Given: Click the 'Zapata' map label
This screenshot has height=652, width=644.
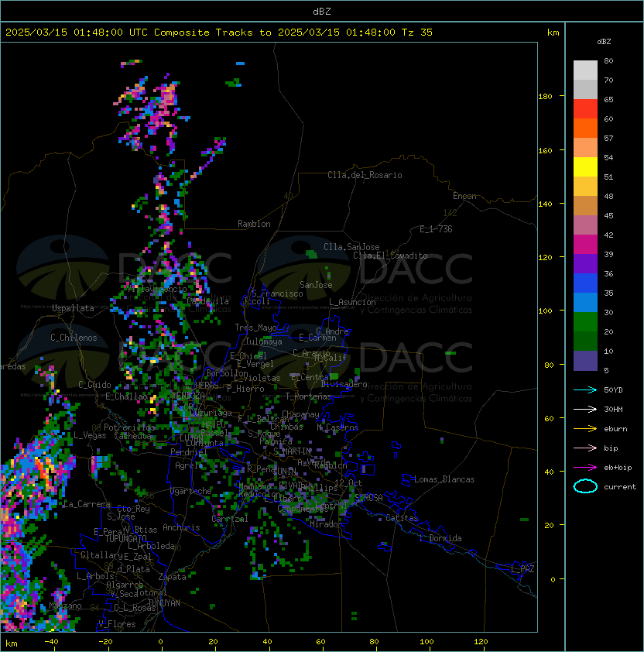Looking at the screenshot, I should click(x=172, y=577).
